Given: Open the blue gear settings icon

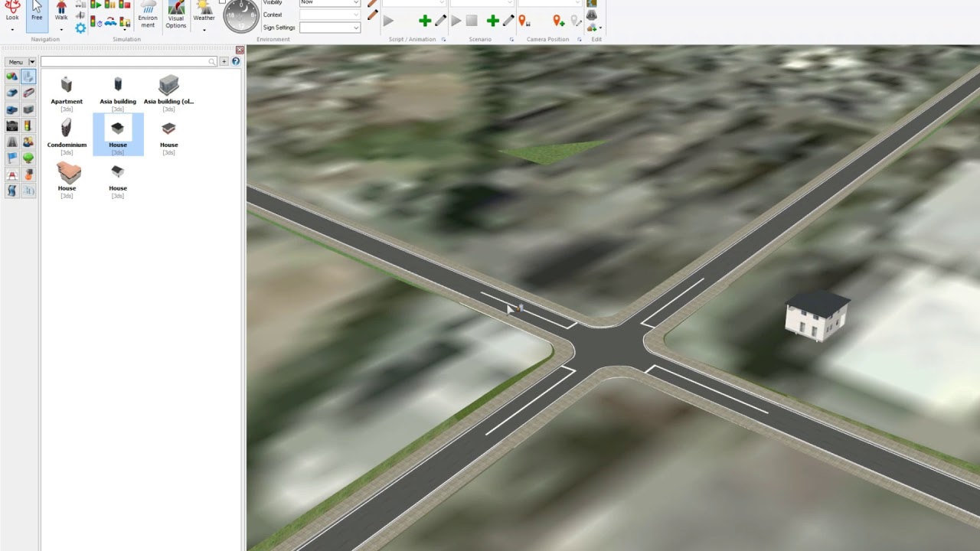Looking at the screenshot, I should (80, 28).
